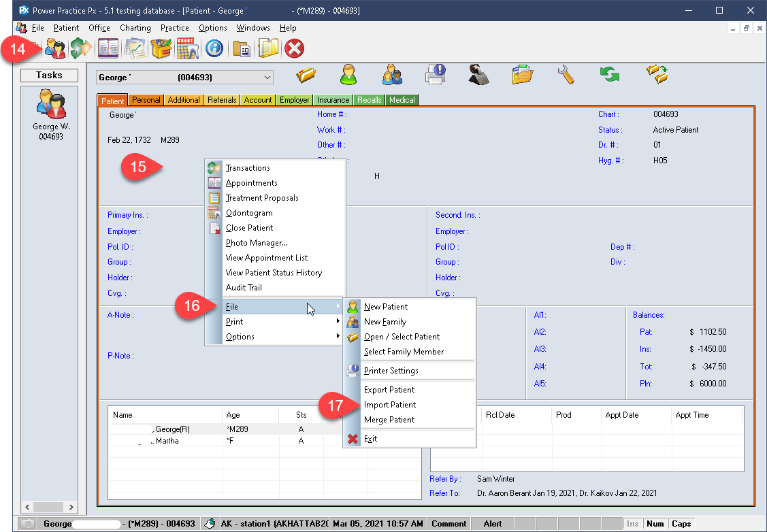Open the Windows menu

pyautogui.click(x=253, y=28)
